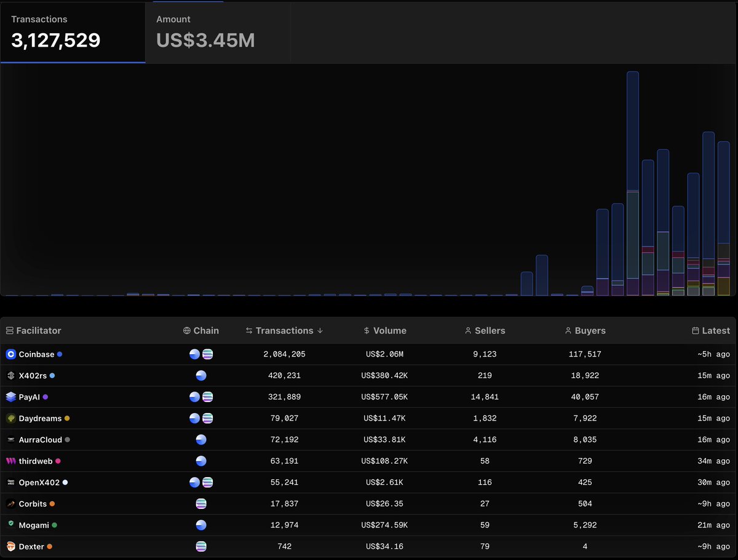The width and height of the screenshot is (738, 560).
Task: Click the tallest bar in the chart
Action: pyautogui.click(x=633, y=184)
